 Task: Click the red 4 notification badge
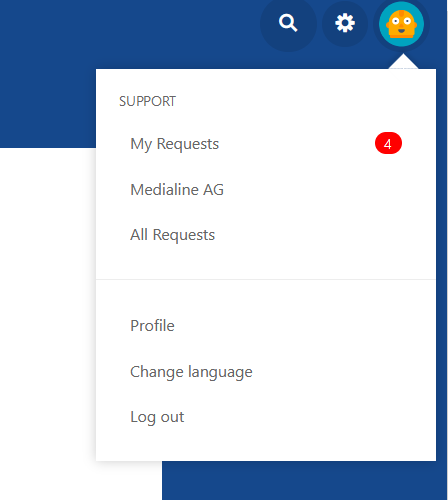point(388,144)
